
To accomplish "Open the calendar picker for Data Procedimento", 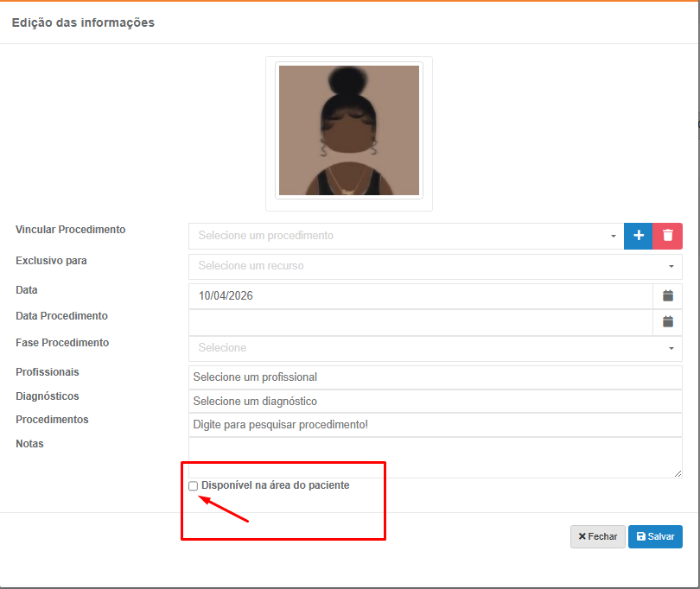I will click(667, 322).
